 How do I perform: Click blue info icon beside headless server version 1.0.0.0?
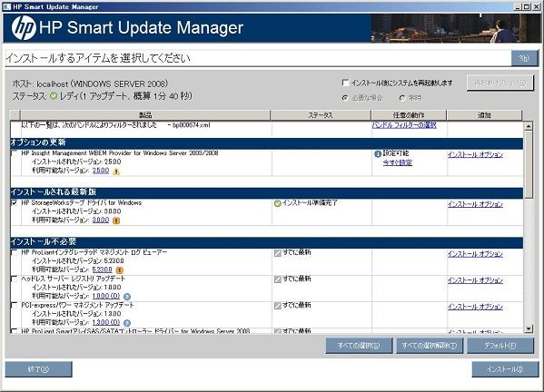tap(127, 297)
